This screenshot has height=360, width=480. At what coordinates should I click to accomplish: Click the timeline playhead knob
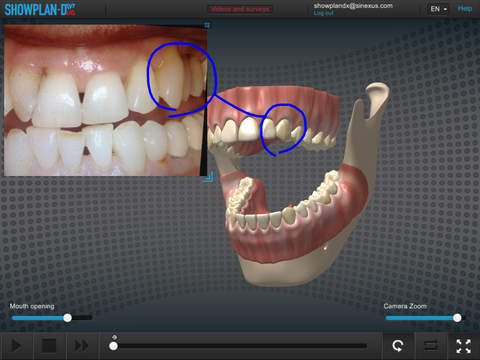(113, 346)
